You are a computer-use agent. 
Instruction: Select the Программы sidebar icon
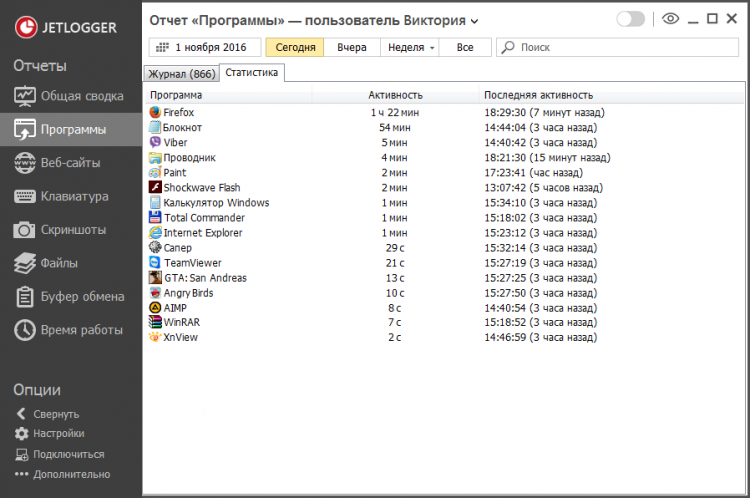click(24, 130)
